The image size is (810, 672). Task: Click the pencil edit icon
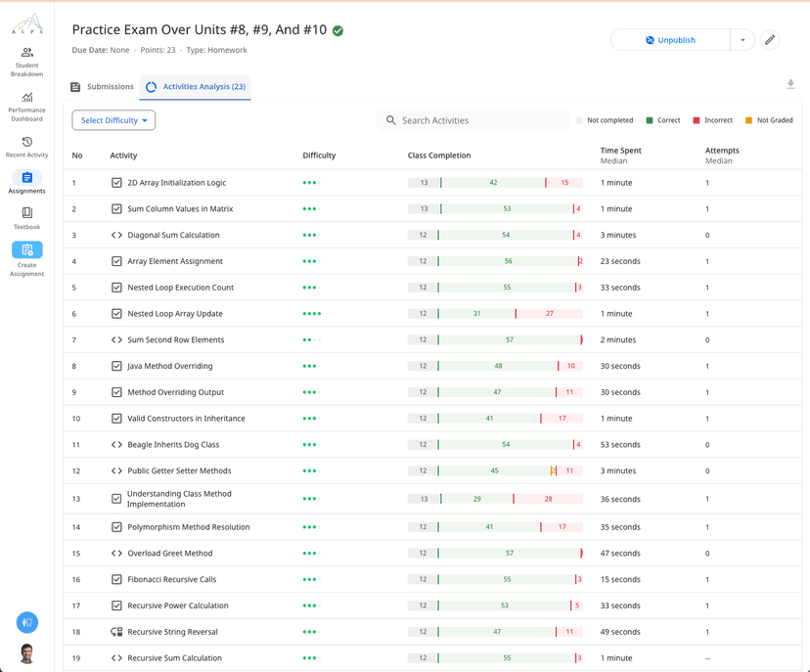point(770,40)
